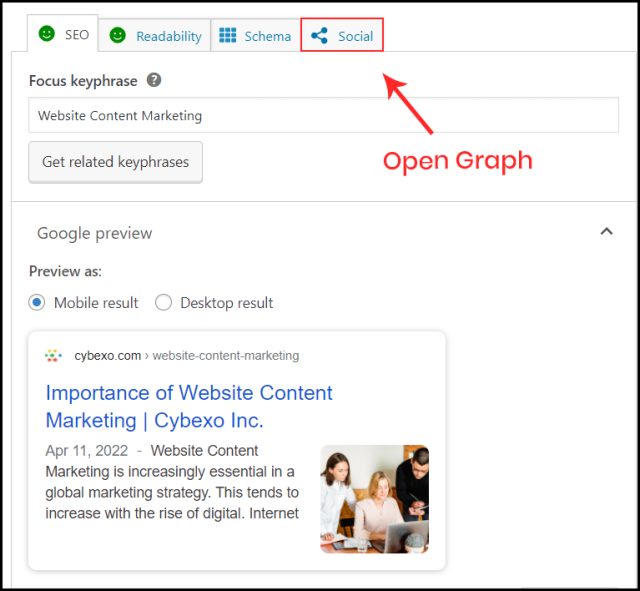Click the meta description text in preview

172,482
